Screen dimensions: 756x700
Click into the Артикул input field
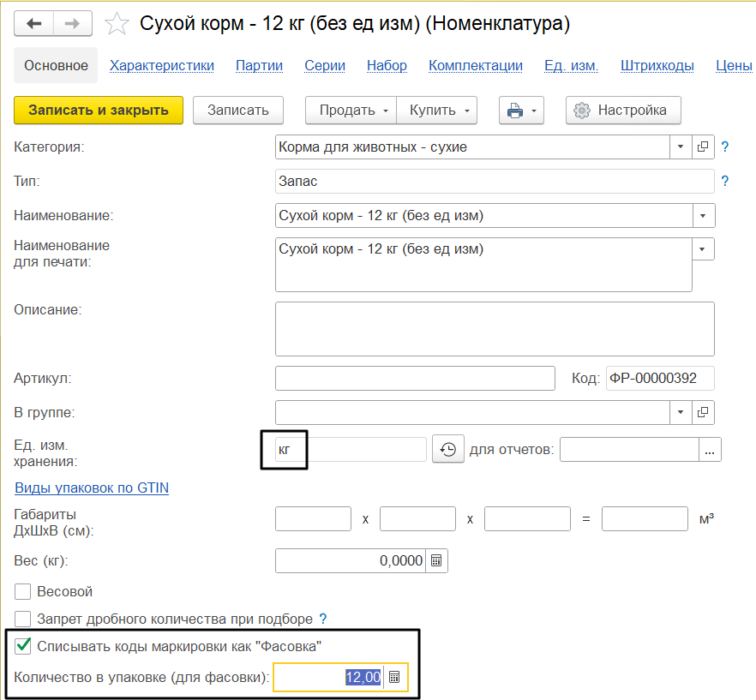pos(415,379)
